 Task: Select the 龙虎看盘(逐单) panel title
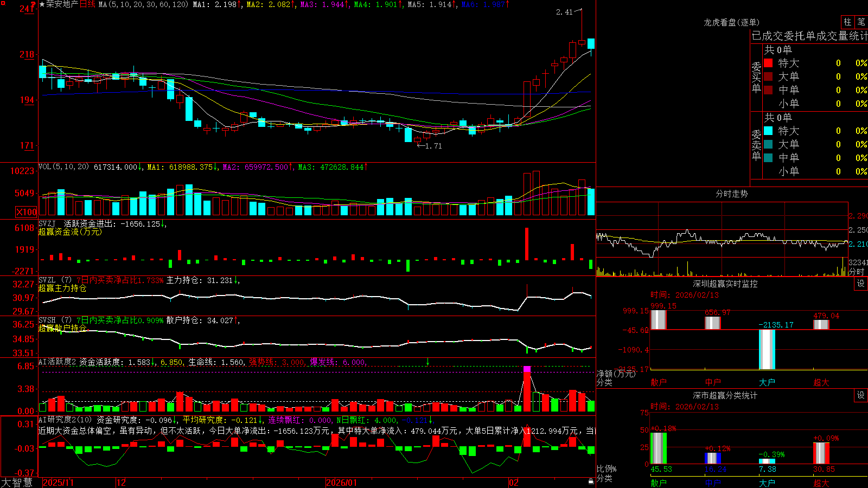[731, 22]
